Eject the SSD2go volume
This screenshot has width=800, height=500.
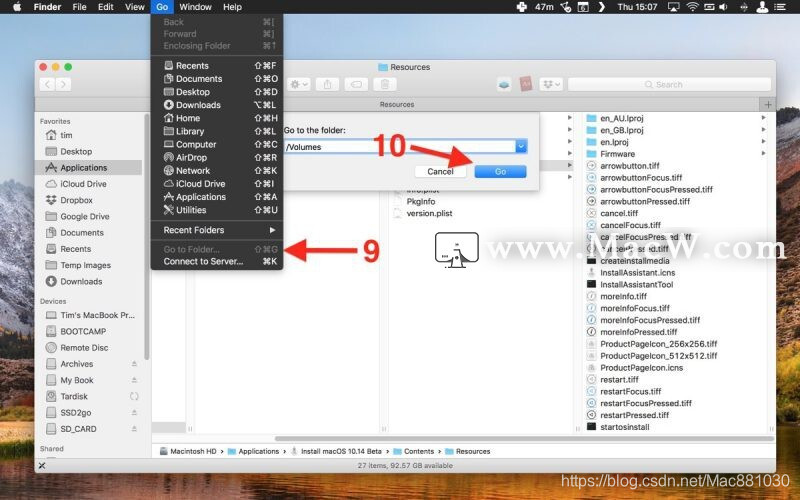(x=134, y=413)
